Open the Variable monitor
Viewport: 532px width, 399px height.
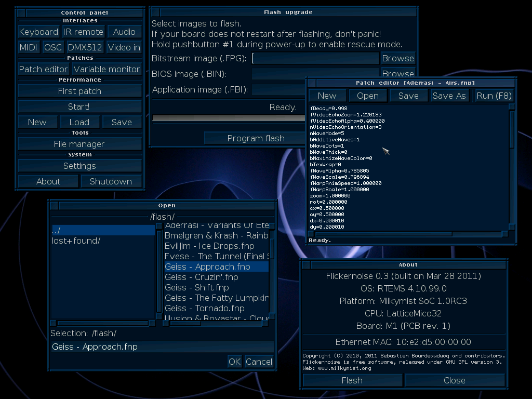pos(107,69)
